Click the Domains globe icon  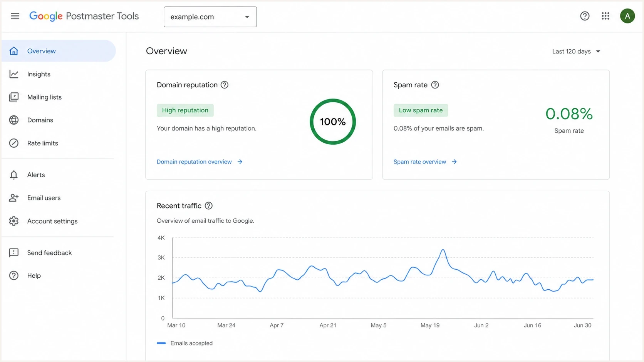(x=14, y=120)
